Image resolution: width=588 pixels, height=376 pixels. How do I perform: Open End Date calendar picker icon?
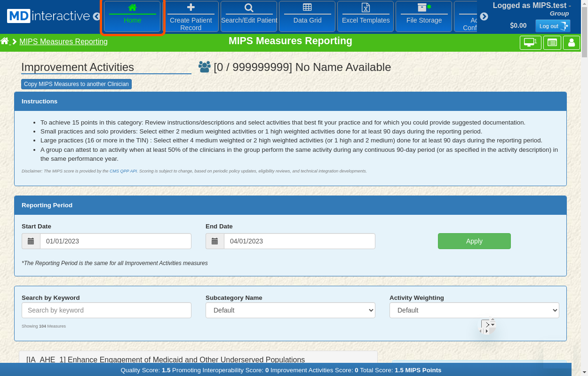[x=215, y=241]
